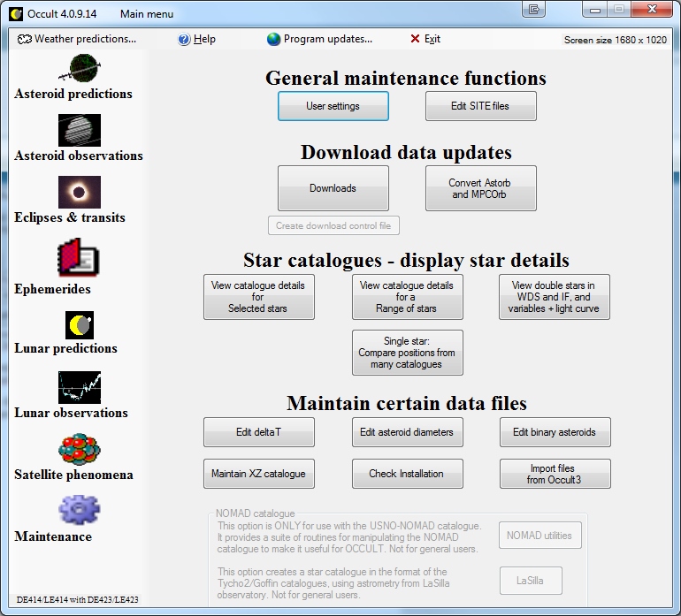Open the Ephemerides book icon
This screenshot has height=616, width=681.
coord(78,257)
